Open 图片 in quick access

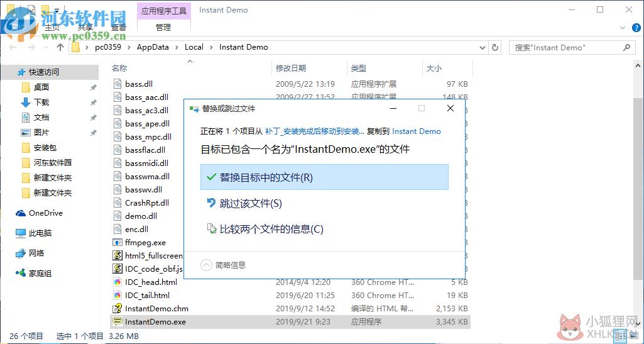pos(41,133)
